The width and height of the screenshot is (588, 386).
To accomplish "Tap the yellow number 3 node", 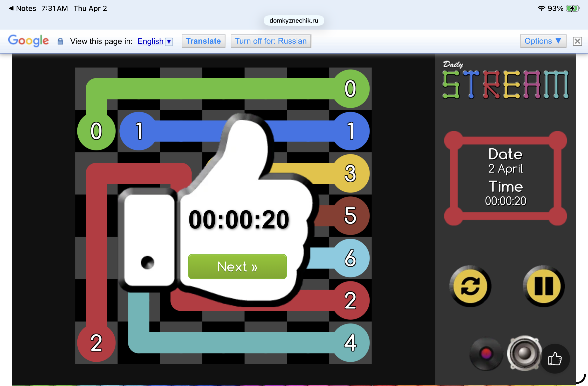I will [x=350, y=173].
